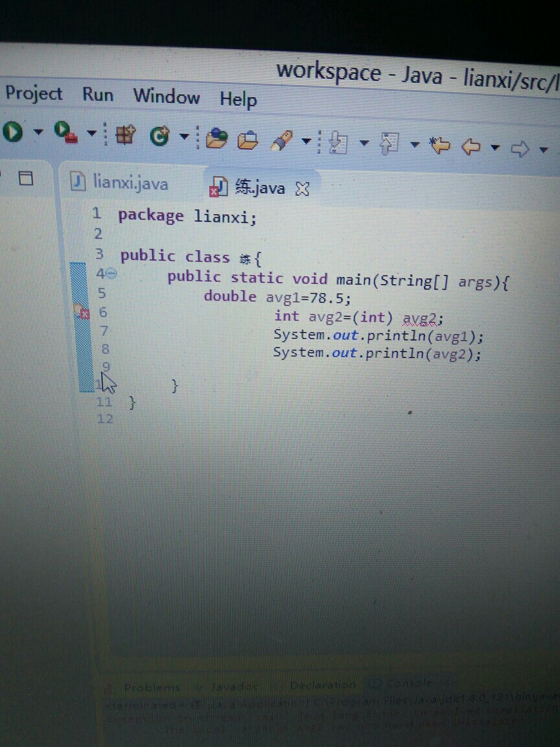Open the Help menu
The height and width of the screenshot is (747, 560).
click(x=239, y=100)
